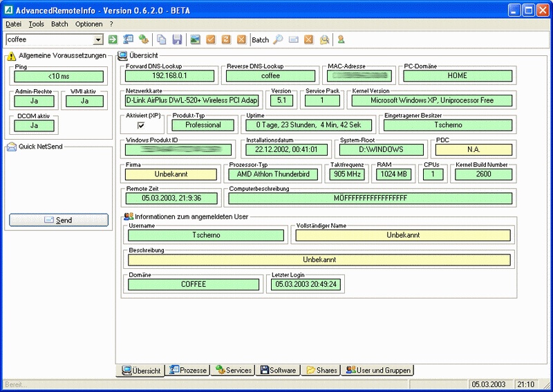
Task: Toggle the Aktiviert (XP) checkbox
Action: (141, 125)
